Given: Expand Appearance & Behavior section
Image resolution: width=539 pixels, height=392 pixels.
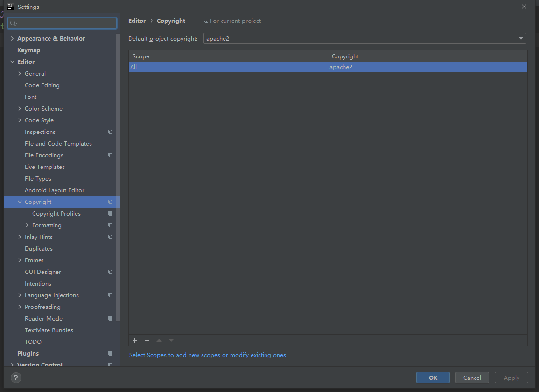Looking at the screenshot, I should click(x=13, y=39).
